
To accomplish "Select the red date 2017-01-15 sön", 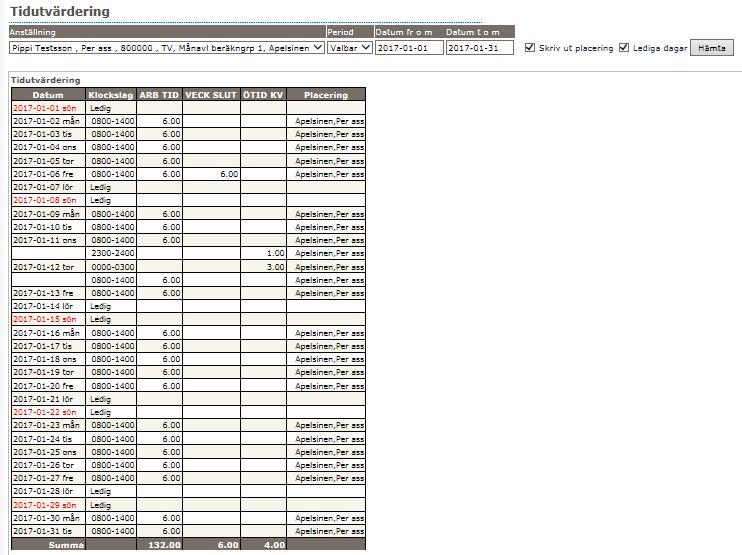I will (44, 319).
